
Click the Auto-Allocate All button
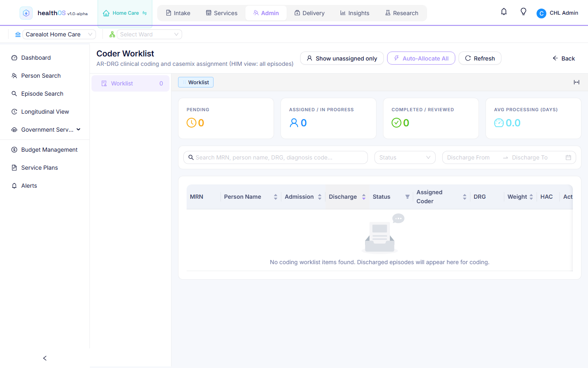tap(421, 58)
